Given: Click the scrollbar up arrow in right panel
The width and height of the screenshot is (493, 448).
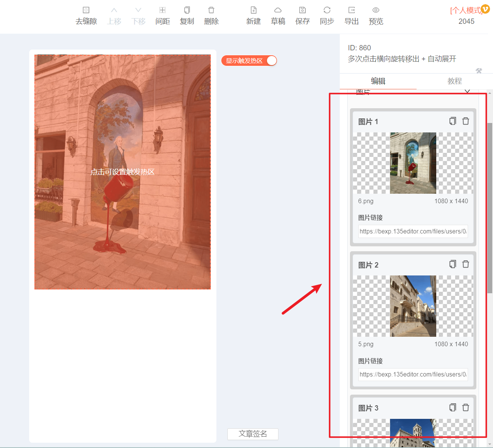Looking at the screenshot, I should (490, 93).
